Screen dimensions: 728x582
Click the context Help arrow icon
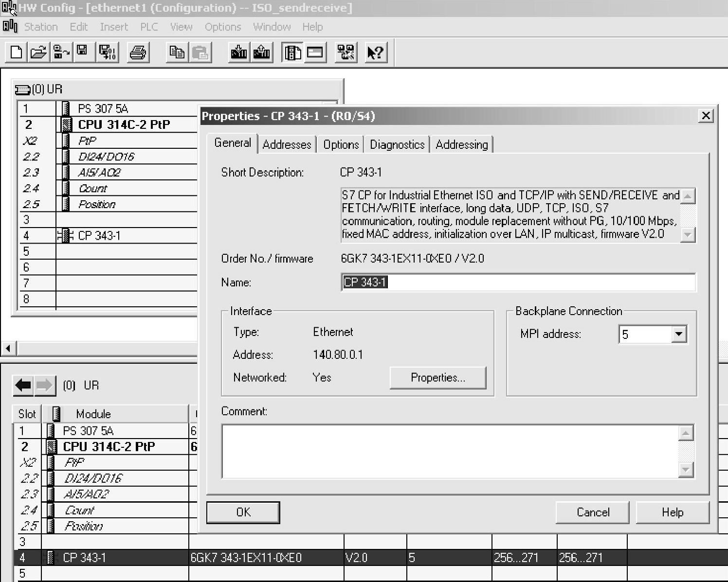click(x=376, y=52)
